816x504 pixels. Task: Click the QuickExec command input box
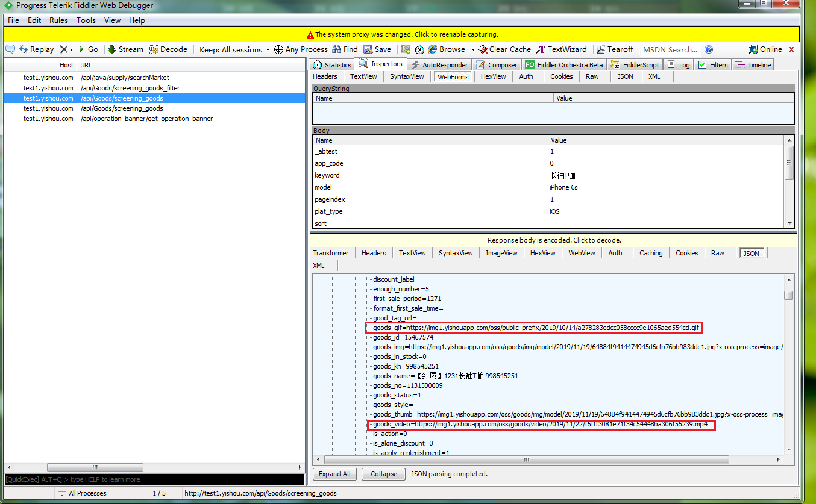coord(154,479)
